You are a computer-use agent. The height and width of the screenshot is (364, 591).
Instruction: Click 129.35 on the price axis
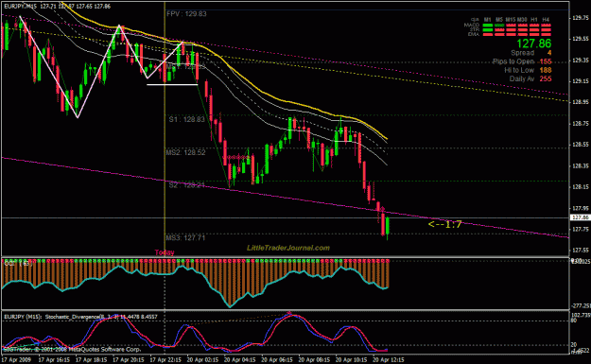click(x=581, y=60)
